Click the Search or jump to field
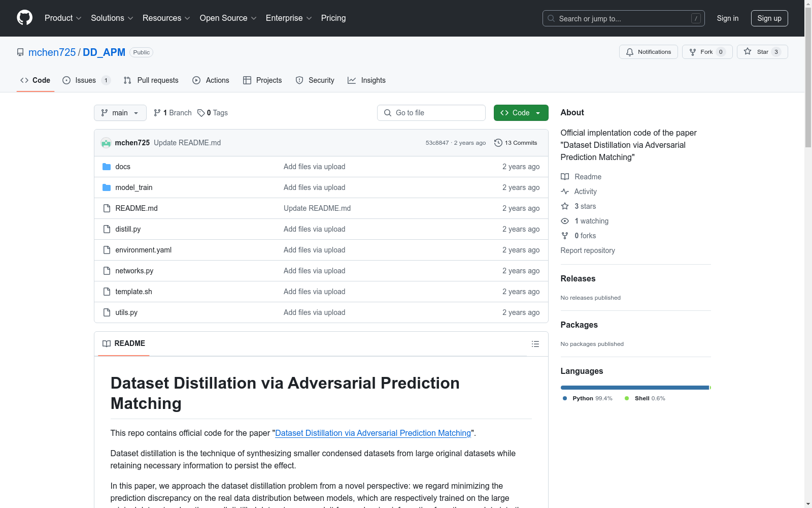Screen dimensions: 812x508 click(x=624, y=18)
